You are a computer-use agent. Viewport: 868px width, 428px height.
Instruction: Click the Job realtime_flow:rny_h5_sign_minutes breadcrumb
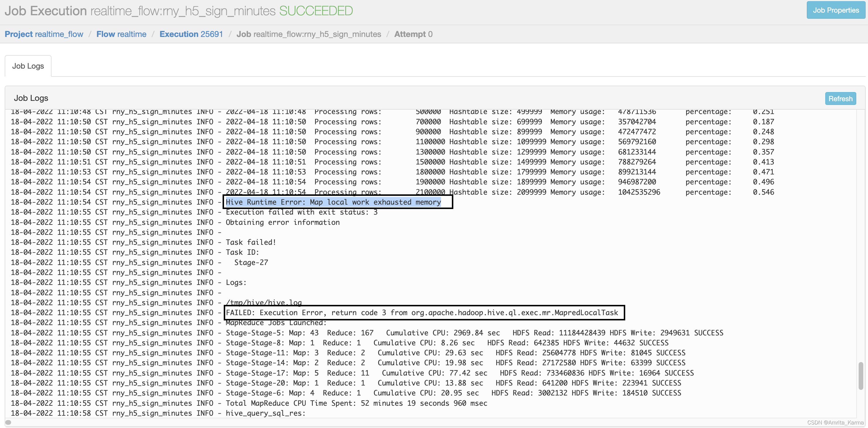point(309,34)
